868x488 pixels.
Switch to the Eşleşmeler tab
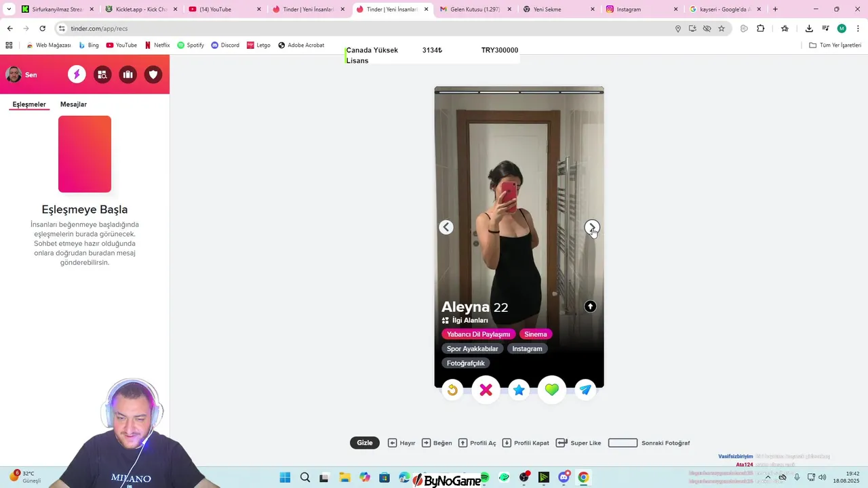pos(29,104)
